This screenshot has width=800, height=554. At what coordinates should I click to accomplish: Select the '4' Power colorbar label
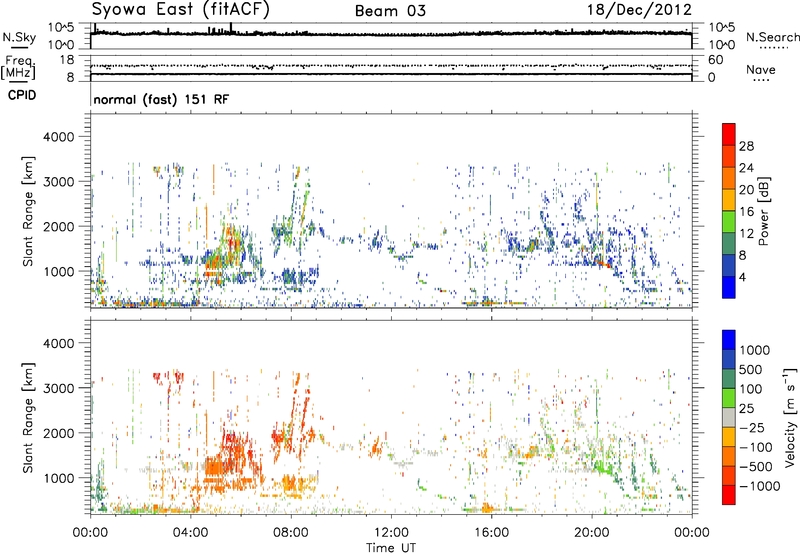click(743, 277)
